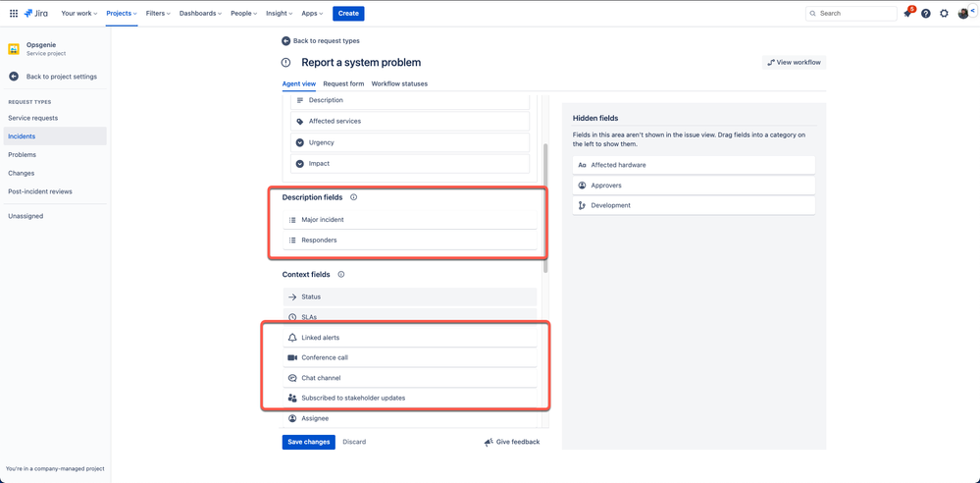Click the info icon next to Context fields

coord(341,274)
